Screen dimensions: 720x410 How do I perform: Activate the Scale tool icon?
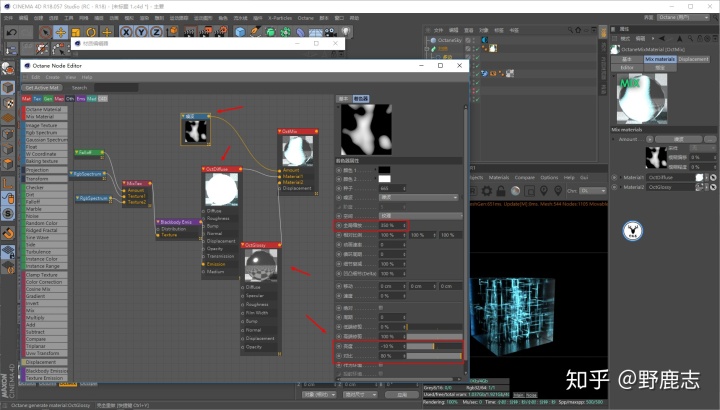(x=76, y=32)
